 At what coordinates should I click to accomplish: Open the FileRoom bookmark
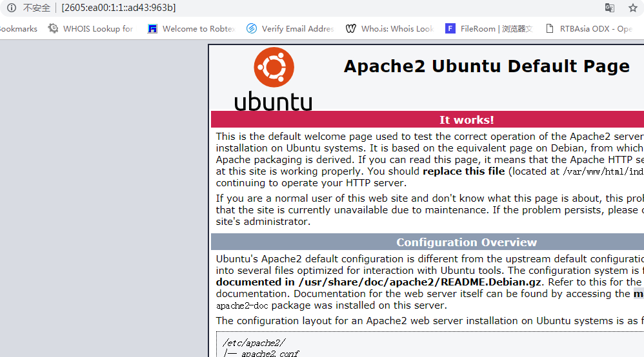pyautogui.click(x=489, y=29)
